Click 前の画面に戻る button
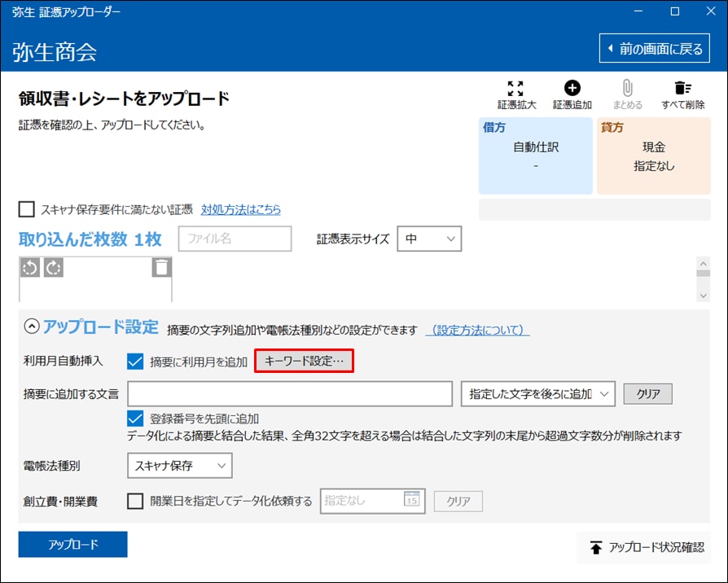The width and height of the screenshot is (728, 583). tap(654, 49)
